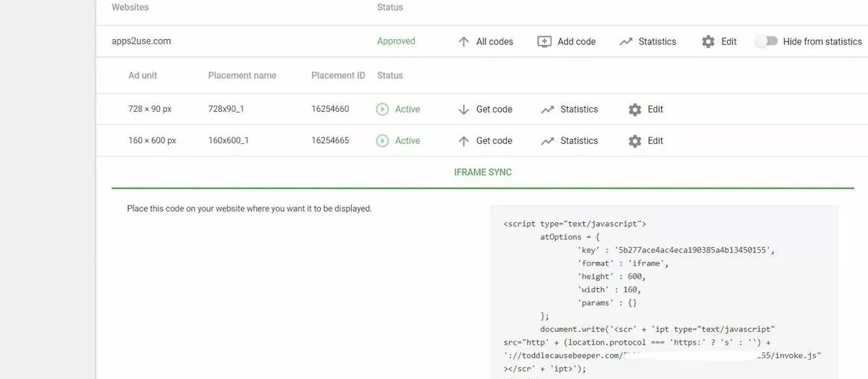
Task: Click Statistics chart icon for 728x90_1
Action: coord(548,110)
